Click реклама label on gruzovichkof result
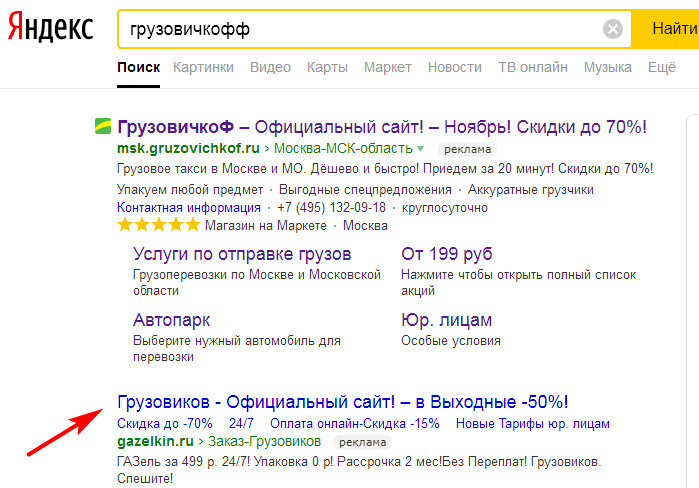Viewport: 699px width, 488px height. (x=468, y=149)
